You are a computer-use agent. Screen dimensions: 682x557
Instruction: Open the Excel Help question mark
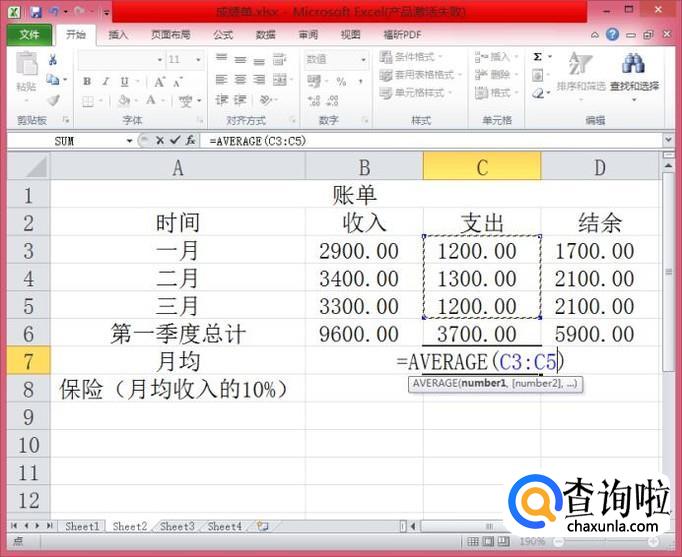[x=612, y=34]
